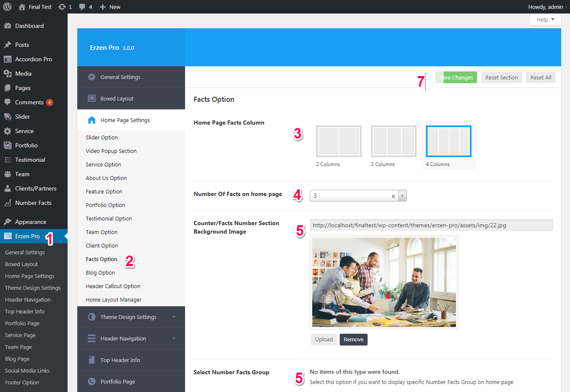The image size is (570, 392).
Task: Open Footer Option in WP sidebar
Action: coord(22,382)
